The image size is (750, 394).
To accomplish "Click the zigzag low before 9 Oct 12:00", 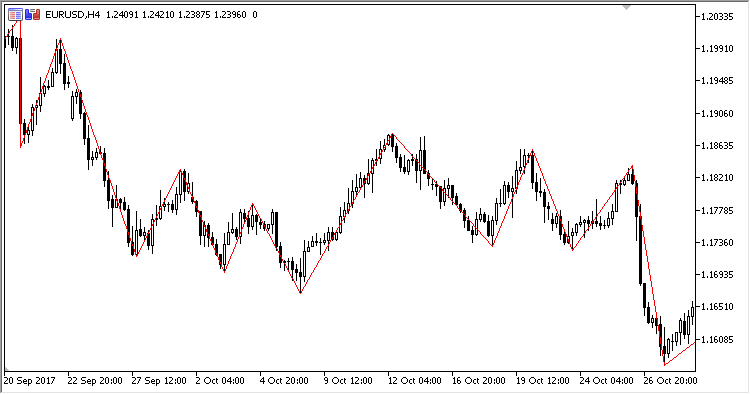I will [300, 293].
